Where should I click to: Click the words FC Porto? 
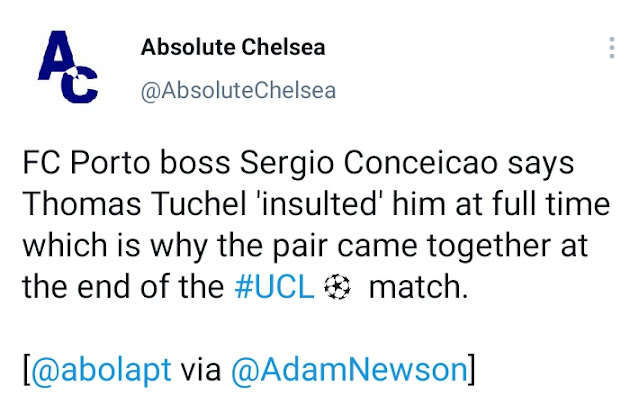(86, 163)
